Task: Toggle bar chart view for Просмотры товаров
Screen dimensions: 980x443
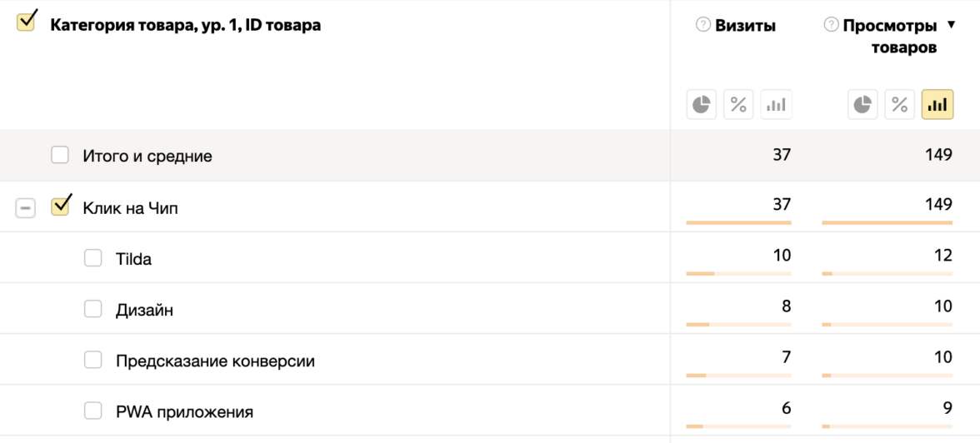Action: click(x=937, y=105)
